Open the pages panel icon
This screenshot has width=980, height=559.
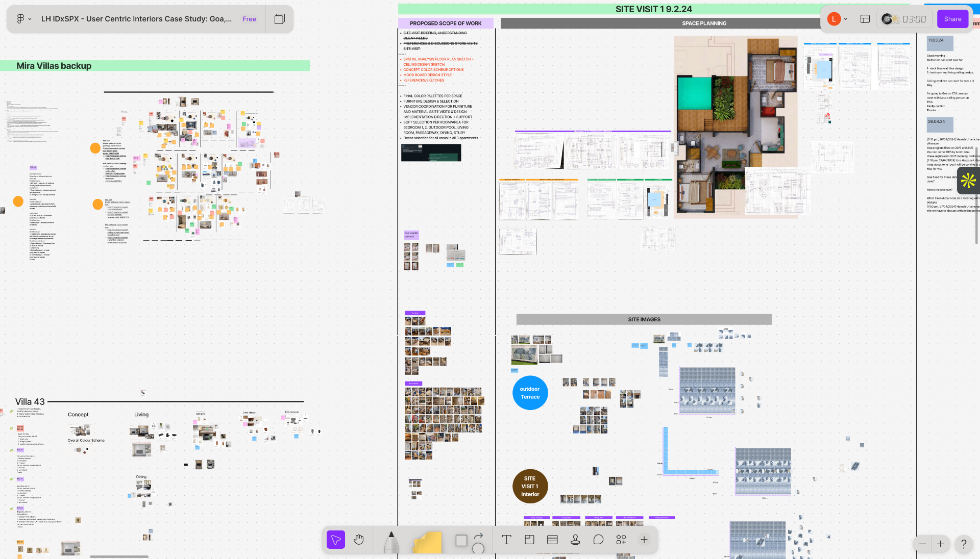click(280, 19)
